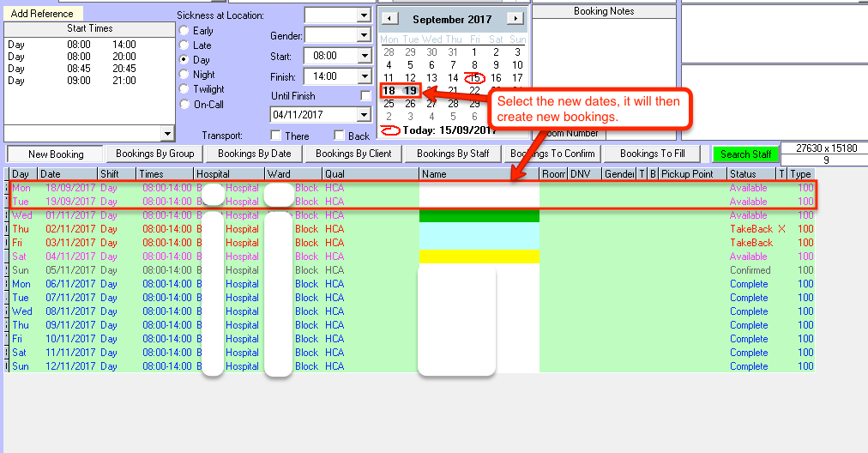Viewport: 868px width, 453px height.
Task: Select the Night shift radio button
Action: point(184,75)
